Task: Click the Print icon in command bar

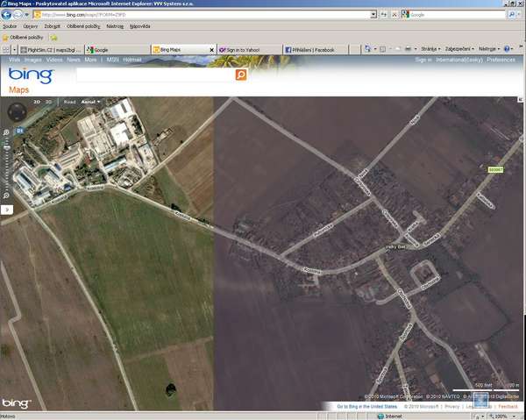Action: 408,49
